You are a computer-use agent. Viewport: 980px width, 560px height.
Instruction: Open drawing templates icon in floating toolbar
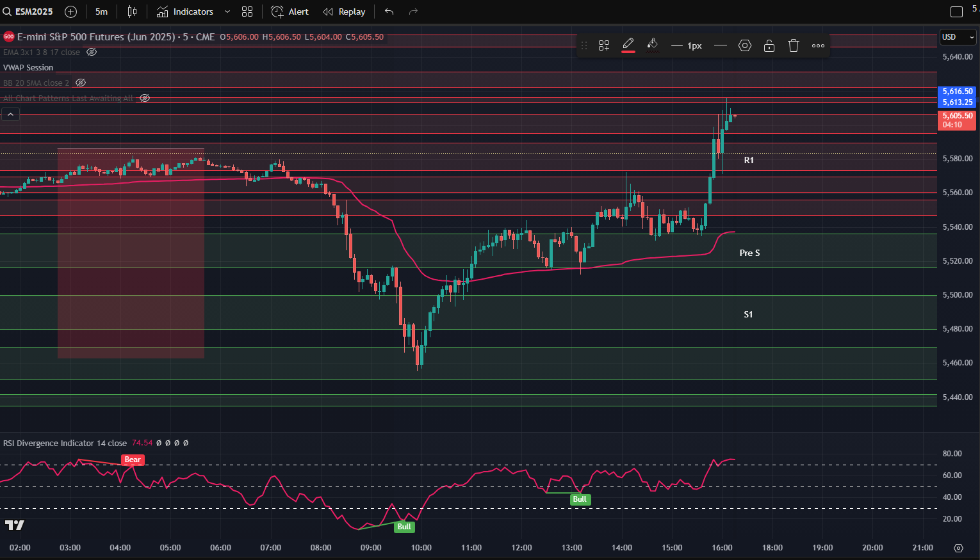tap(604, 45)
